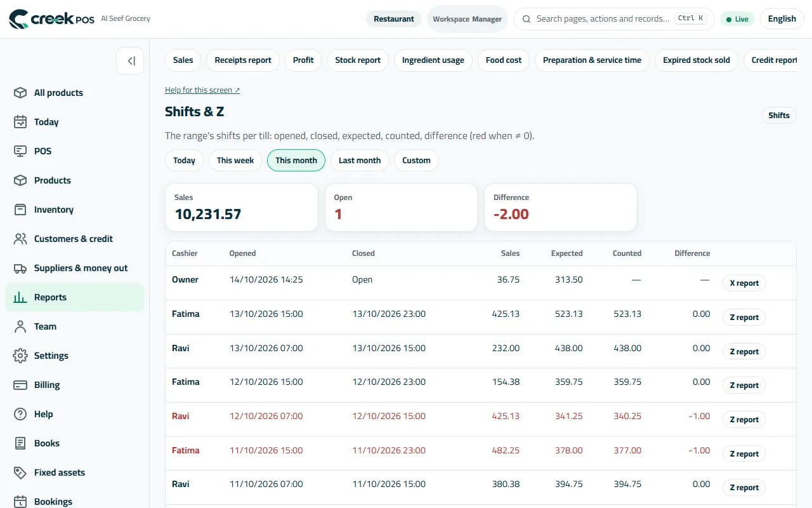Open X report for Owner's open shift
812x508 pixels.
point(744,283)
